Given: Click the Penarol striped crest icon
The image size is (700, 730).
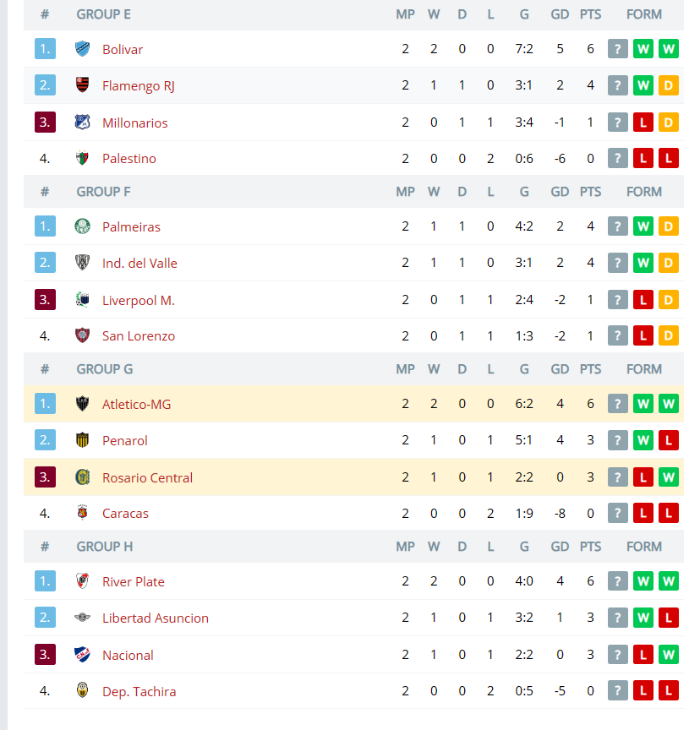Looking at the screenshot, I should pos(83,440).
